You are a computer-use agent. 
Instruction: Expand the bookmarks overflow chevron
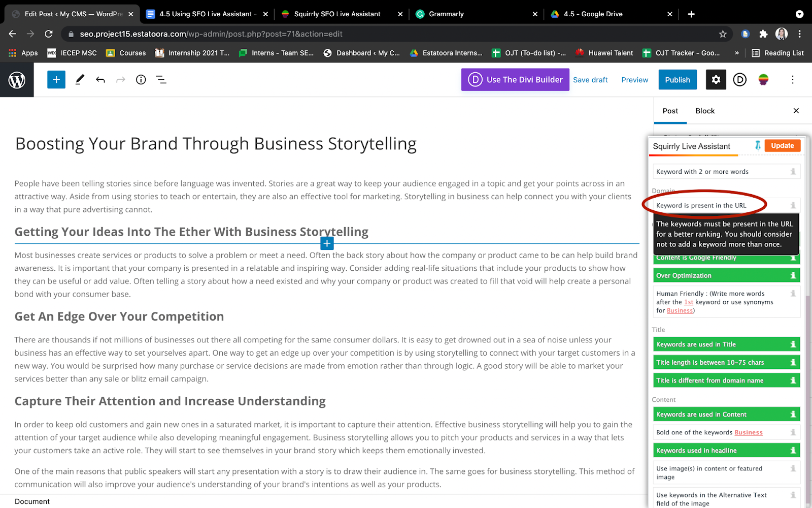coord(737,53)
